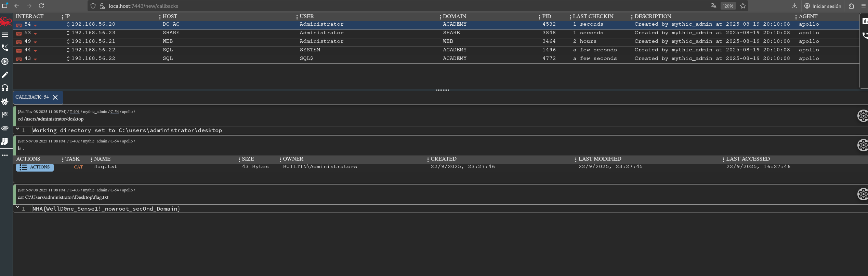The image size is (868, 276).
Task: Close the CALLBACK: 54 tab
Action: (55, 97)
